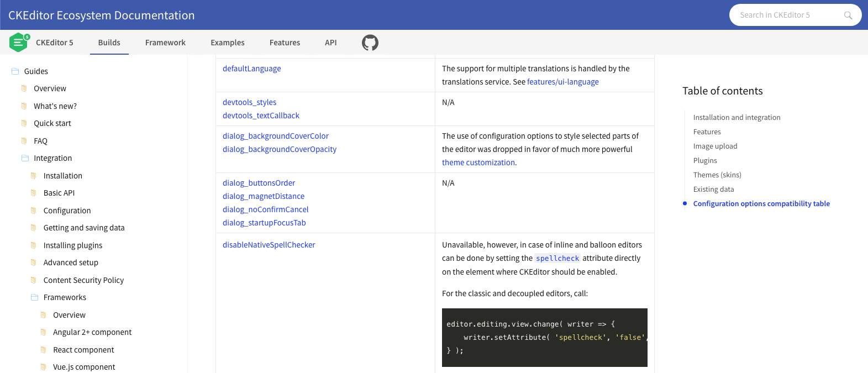Click the search magnifier icon

(848, 15)
